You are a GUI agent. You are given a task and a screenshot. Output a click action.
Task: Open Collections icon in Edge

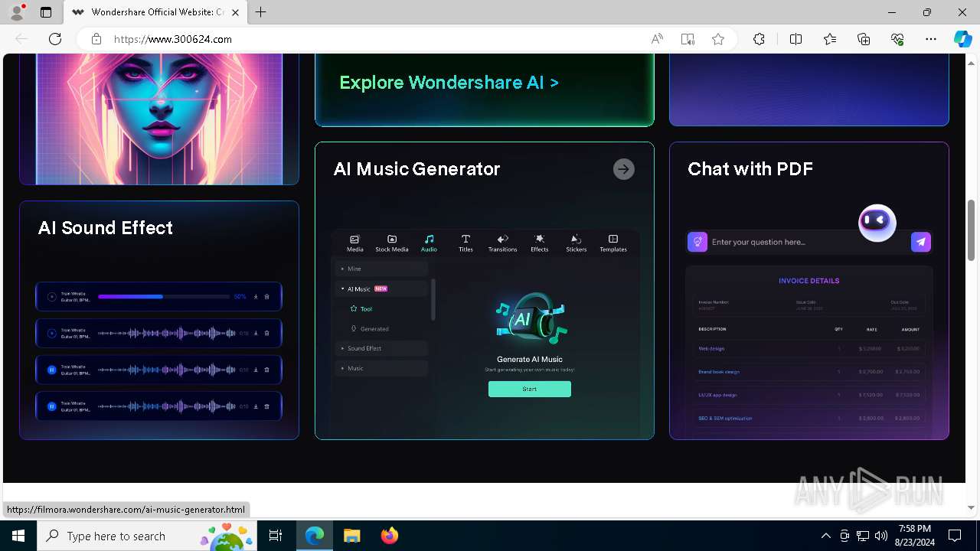(x=864, y=39)
